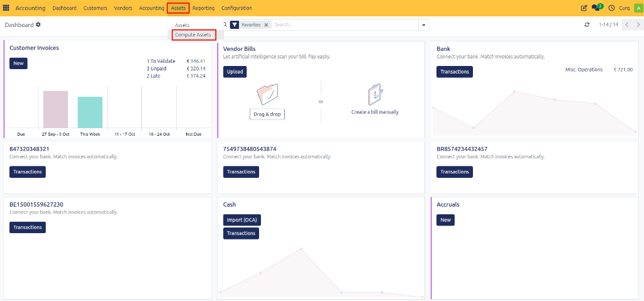Open the Bank card title
Screen dimensions: 644x301
pos(443,49)
